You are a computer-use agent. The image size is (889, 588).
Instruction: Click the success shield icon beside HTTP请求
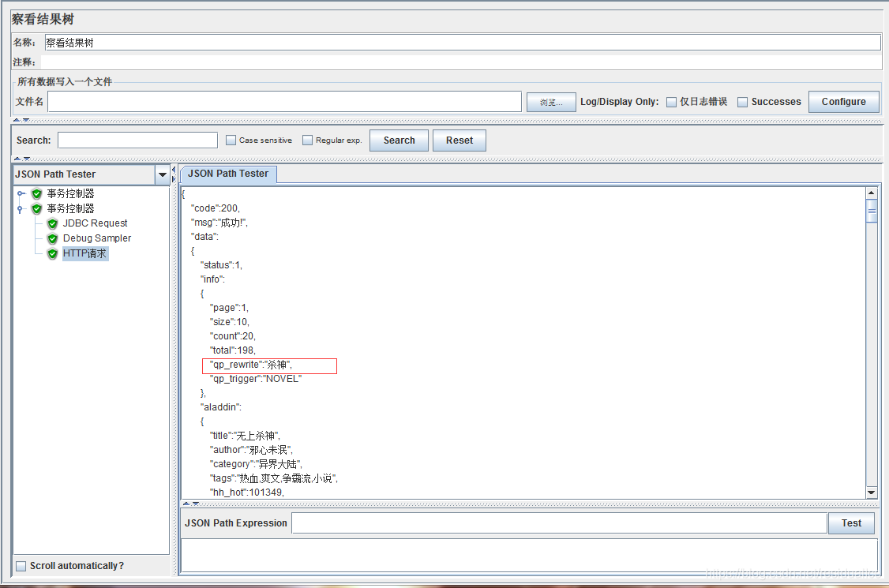point(53,253)
